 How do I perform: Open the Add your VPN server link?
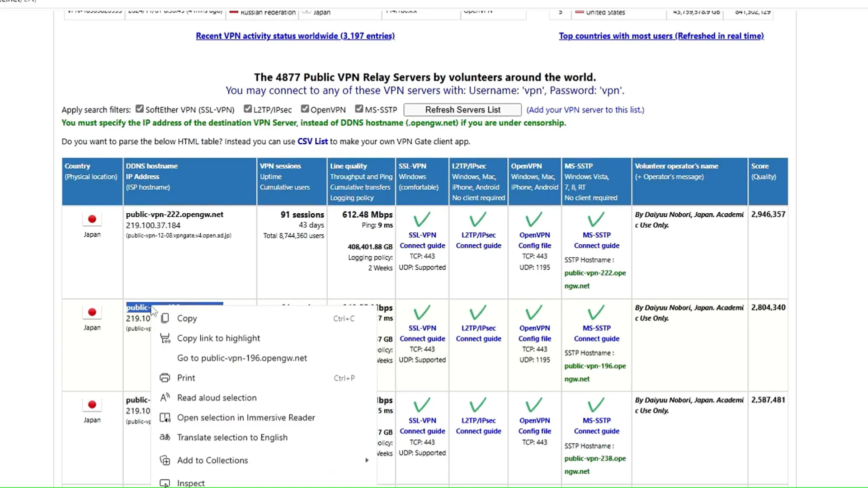pos(585,110)
